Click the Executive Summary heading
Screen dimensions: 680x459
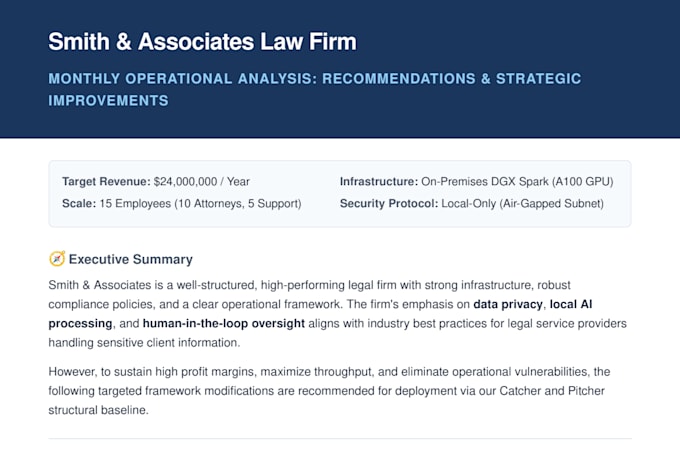pyautogui.click(x=131, y=259)
